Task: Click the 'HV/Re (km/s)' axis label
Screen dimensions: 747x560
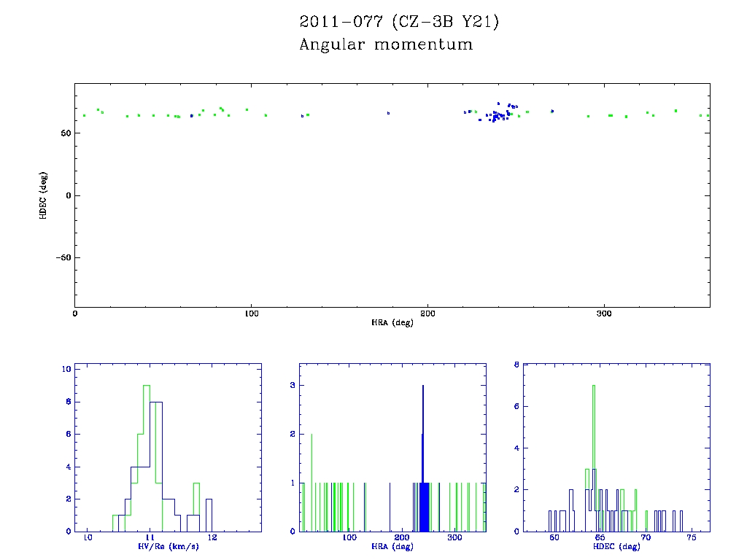Action: point(169,546)
